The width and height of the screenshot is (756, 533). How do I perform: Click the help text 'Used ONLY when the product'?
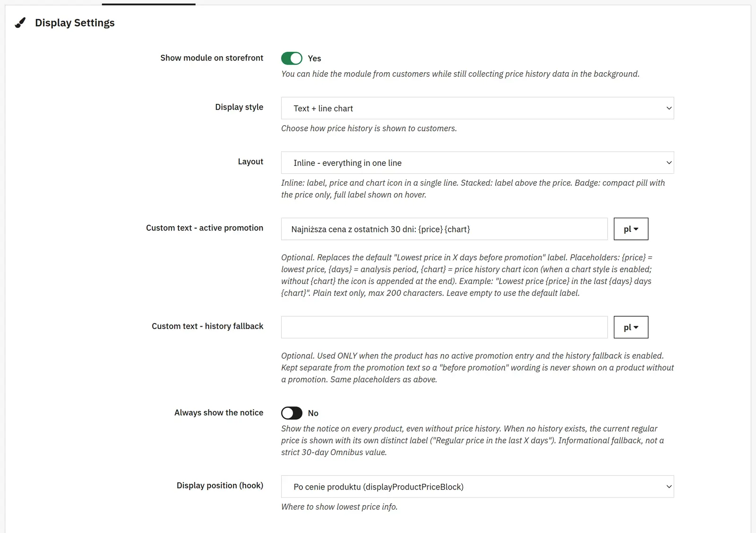click(477, 367)
